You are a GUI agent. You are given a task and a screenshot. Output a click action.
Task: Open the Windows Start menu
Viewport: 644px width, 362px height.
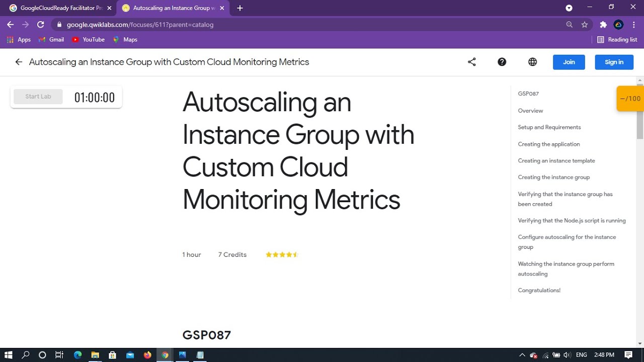tap(9, 355)
